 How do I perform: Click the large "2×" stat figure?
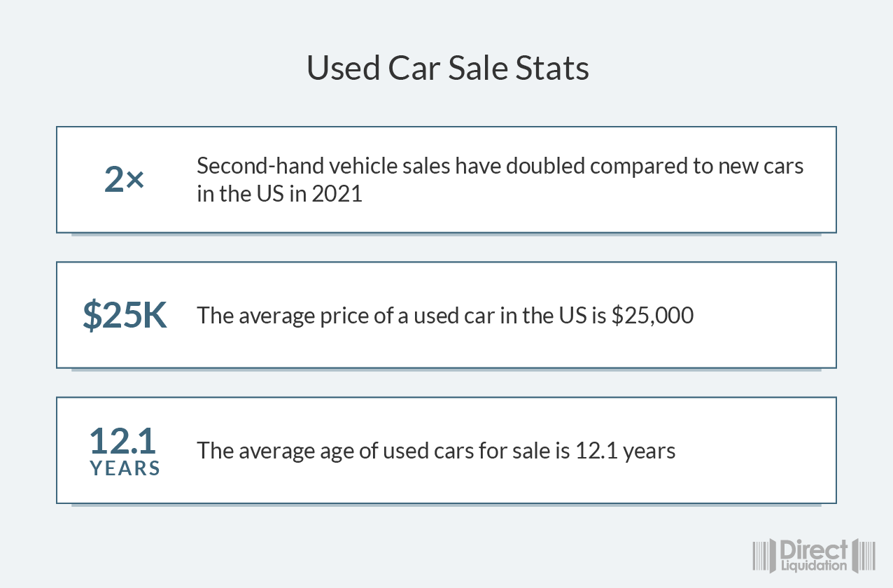coord(124,180)
